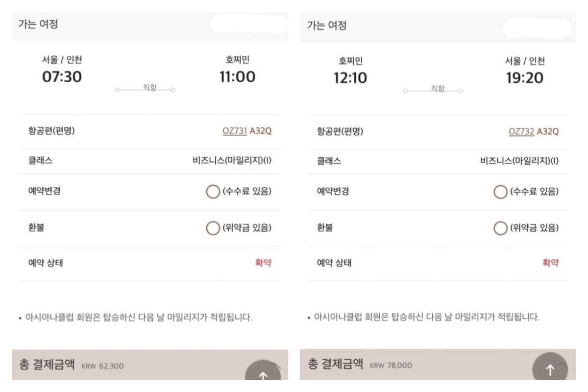
Task: Select 가는 여정 header above the 07:30 flight
Action: coord(38,24)
